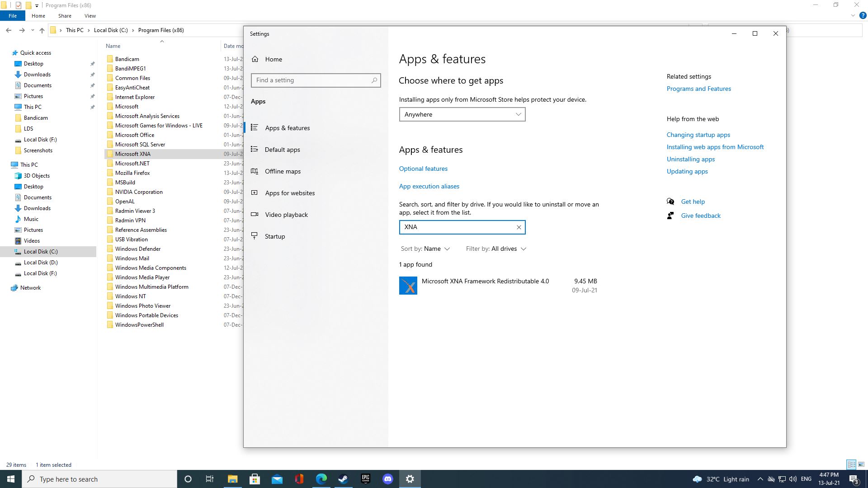The height and width of the screenshot is (488, 868).
Task: Open Steam from the taskbar
Action: (343, 479)
